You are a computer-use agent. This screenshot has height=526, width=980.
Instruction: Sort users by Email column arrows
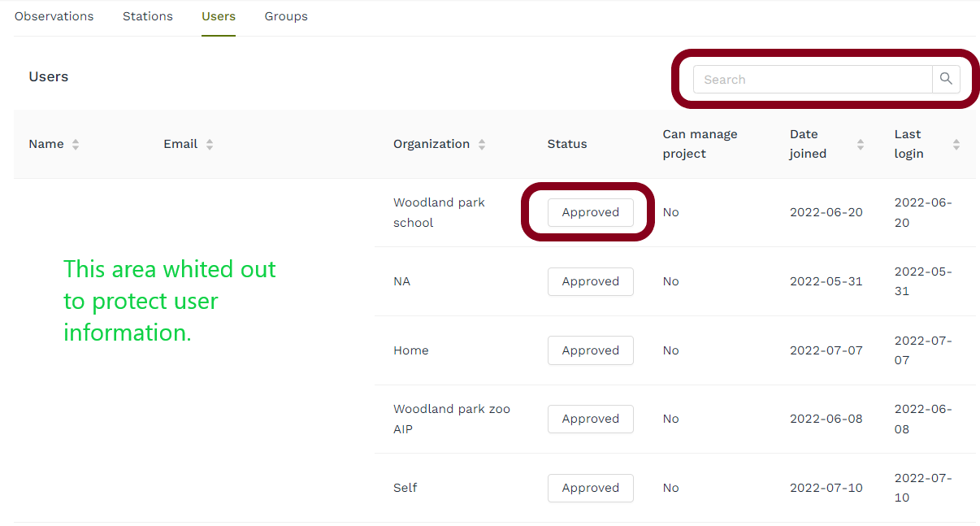pos(210,145)
